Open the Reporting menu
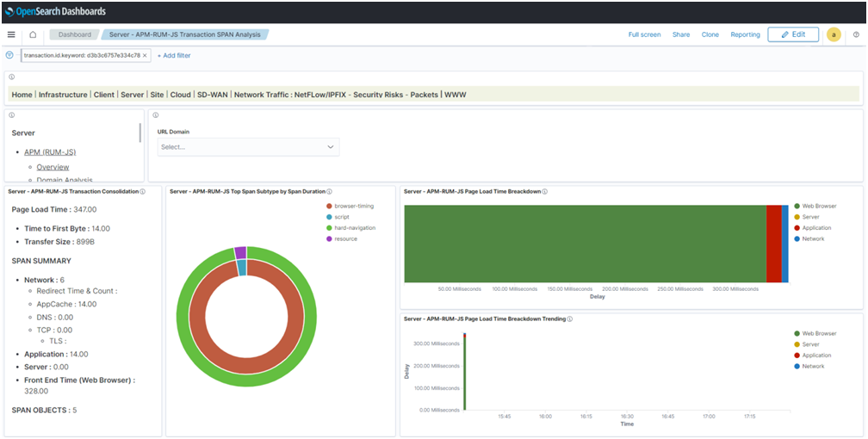This screenshot has height=439, width=868. coord(745,34)
